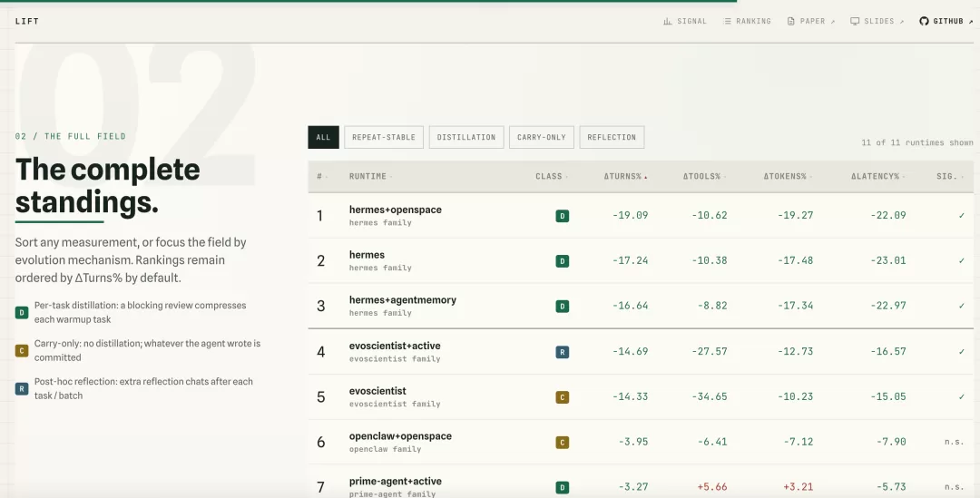
Task: Click the significance checkmark in the hermes row
Action: (961, 260)
